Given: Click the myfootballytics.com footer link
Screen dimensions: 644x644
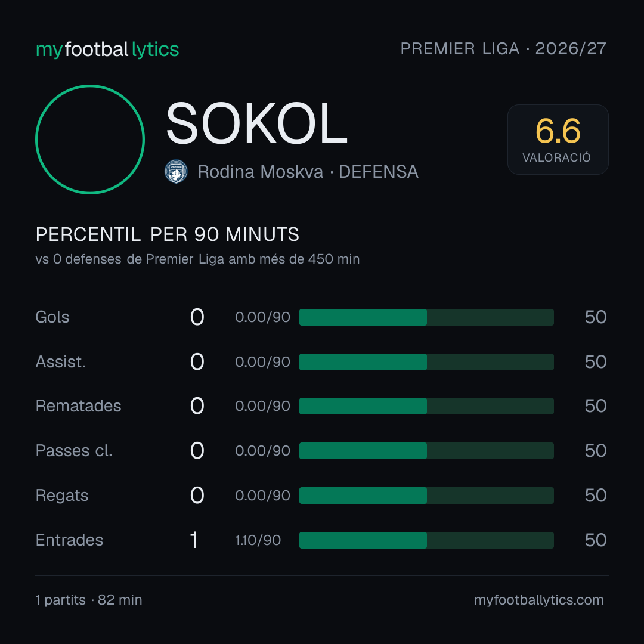Looking at the screenshot, I should click(x=539, y=600).
